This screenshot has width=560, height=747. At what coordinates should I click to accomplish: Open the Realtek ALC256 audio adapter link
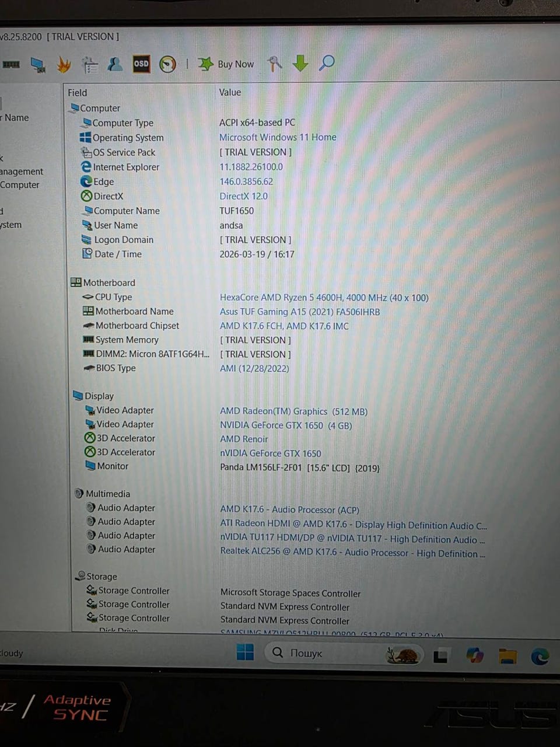pyautogui.click(x=352, y=553)
